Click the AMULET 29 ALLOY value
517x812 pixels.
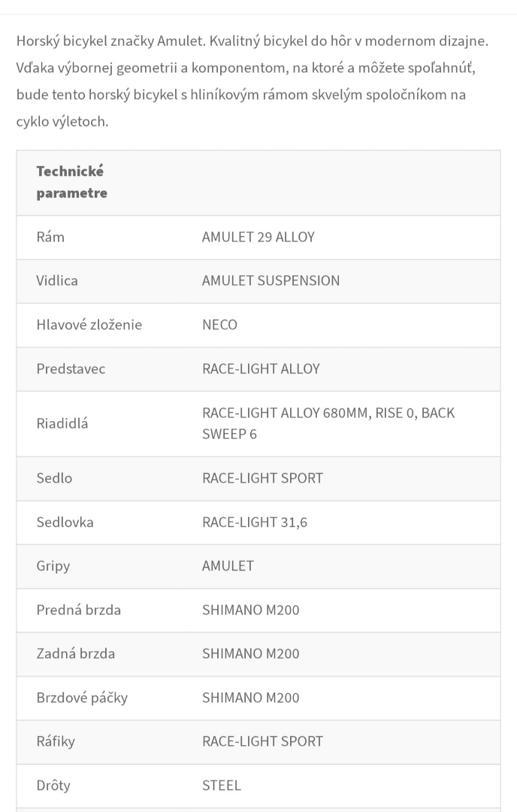[258, 237]
